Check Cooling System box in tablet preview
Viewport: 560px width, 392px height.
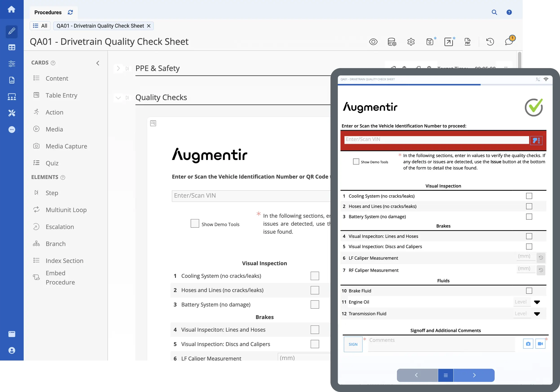click(529, 196)
